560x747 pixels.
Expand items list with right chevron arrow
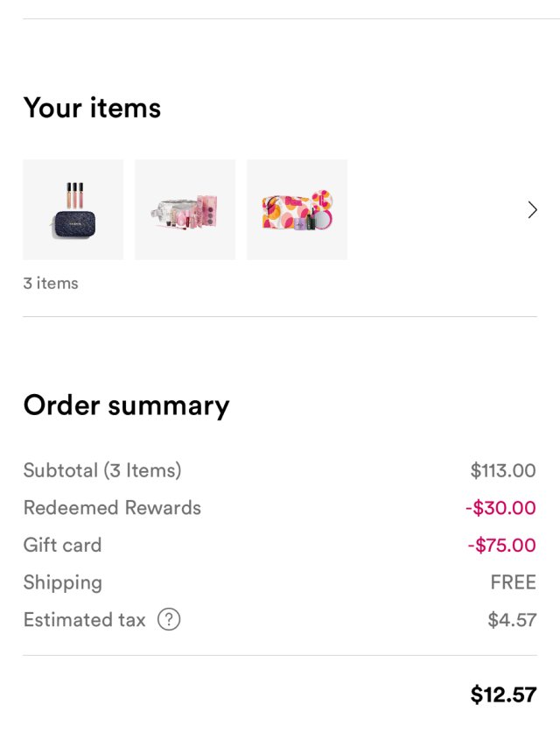coord(532,210)
